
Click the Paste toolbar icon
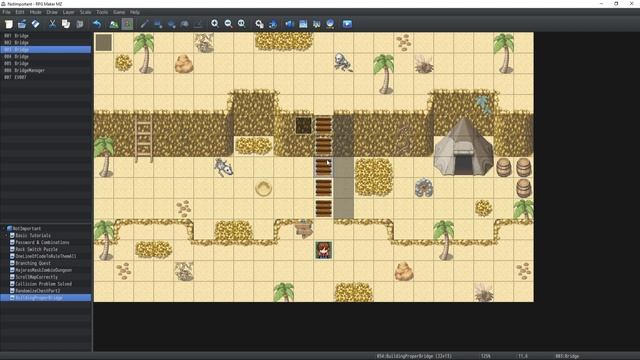[80, 24]
